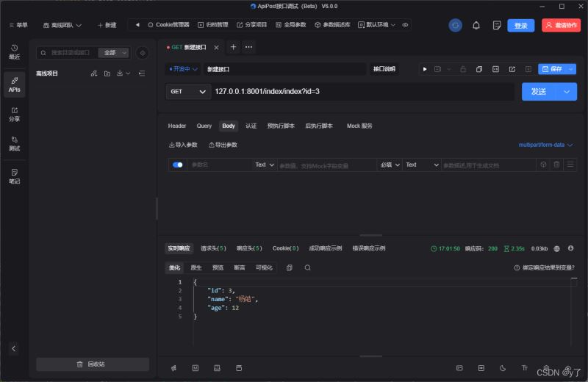This screenshot has height=382, width=588.
Task: Click the search icon in response toolbar
Action: click(307, 267)
